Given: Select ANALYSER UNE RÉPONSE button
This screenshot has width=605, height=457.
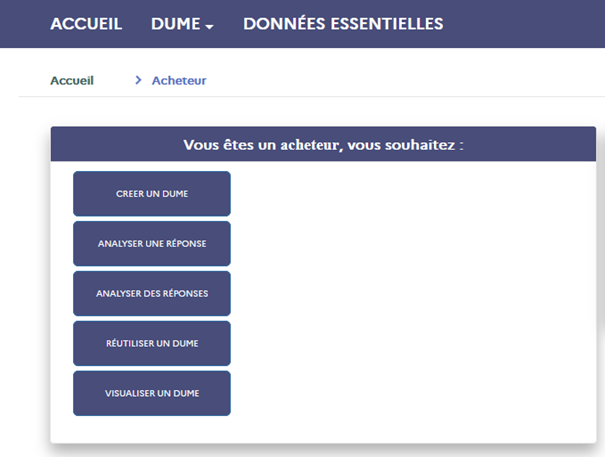Looking at the screenshot, I should (x=152, y=244).
